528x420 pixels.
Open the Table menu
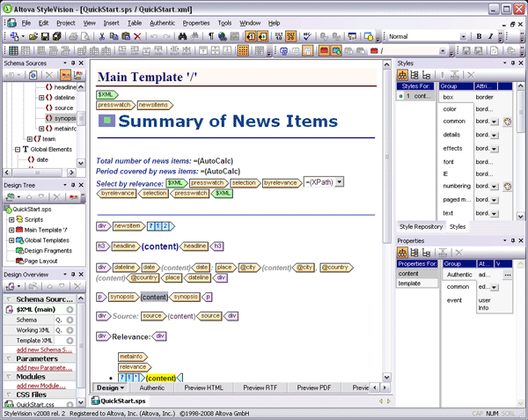[x=135, y=23]
